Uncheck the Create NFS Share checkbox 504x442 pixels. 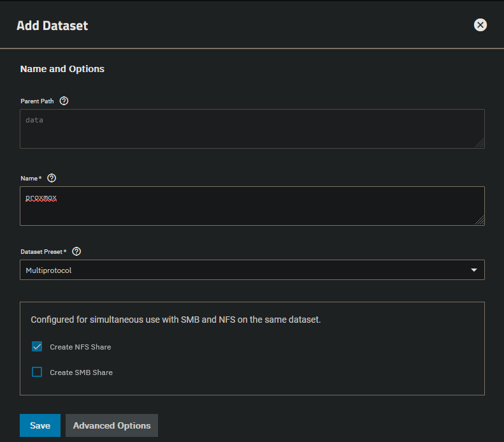point(37,347)
